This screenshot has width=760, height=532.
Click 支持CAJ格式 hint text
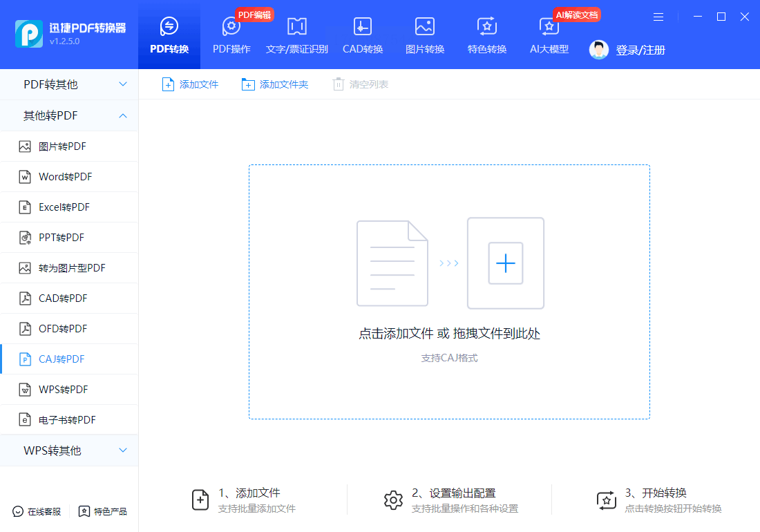[449, 358]
